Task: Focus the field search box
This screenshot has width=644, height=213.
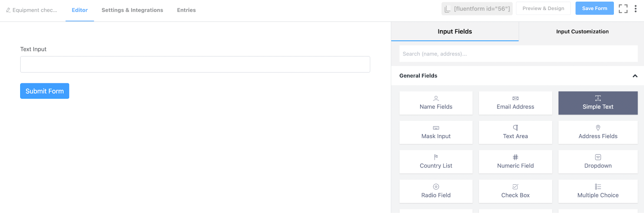Action: click(518, 54)
